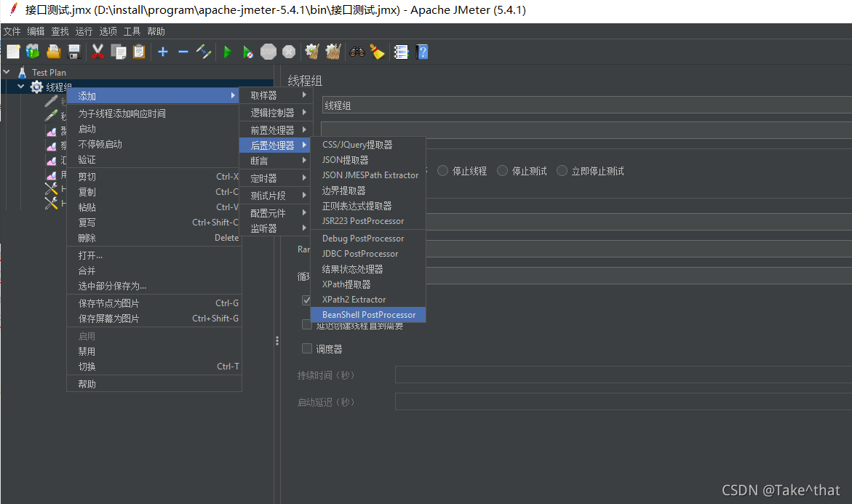Collapse the 线程组 tree node chevron
The height and width of the screenshot is (504, 852).
tap(20, 87)
